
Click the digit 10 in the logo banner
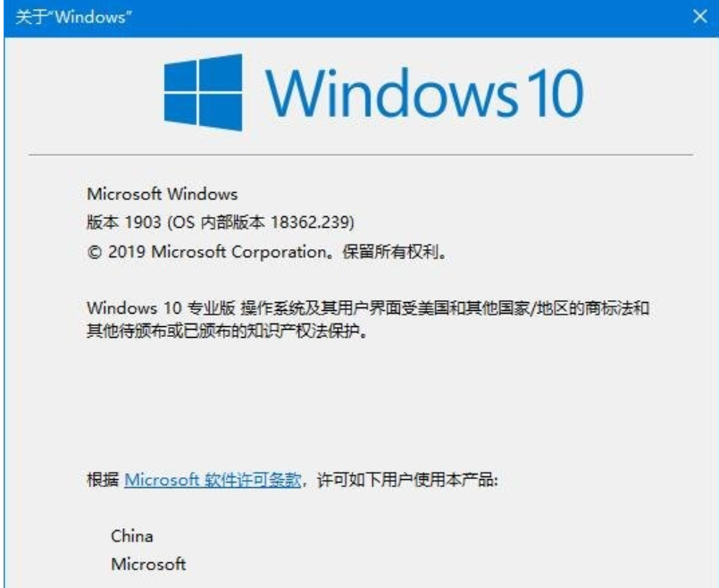[555, 93]
